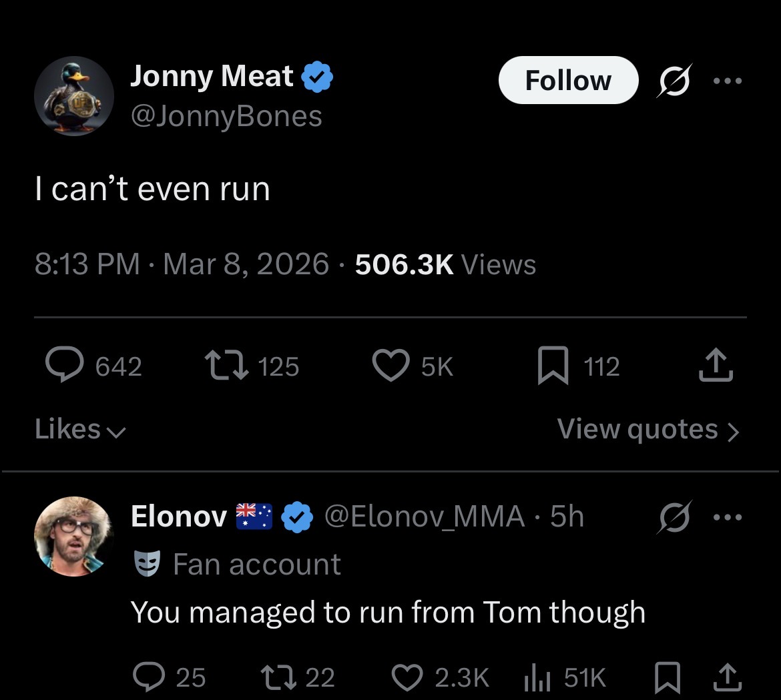Like Jonny Meat's post
Image resolution: width=781 pixels, height=700 pixels.
click(390, 366)
